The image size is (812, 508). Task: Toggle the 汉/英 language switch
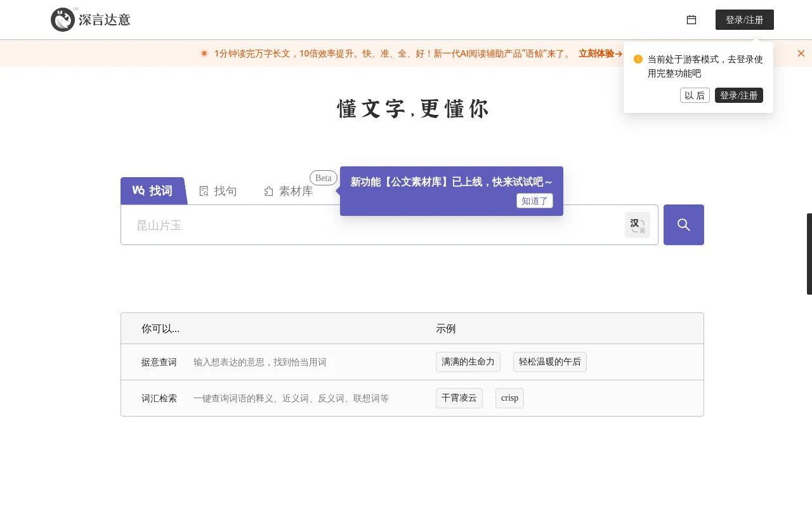637,224
